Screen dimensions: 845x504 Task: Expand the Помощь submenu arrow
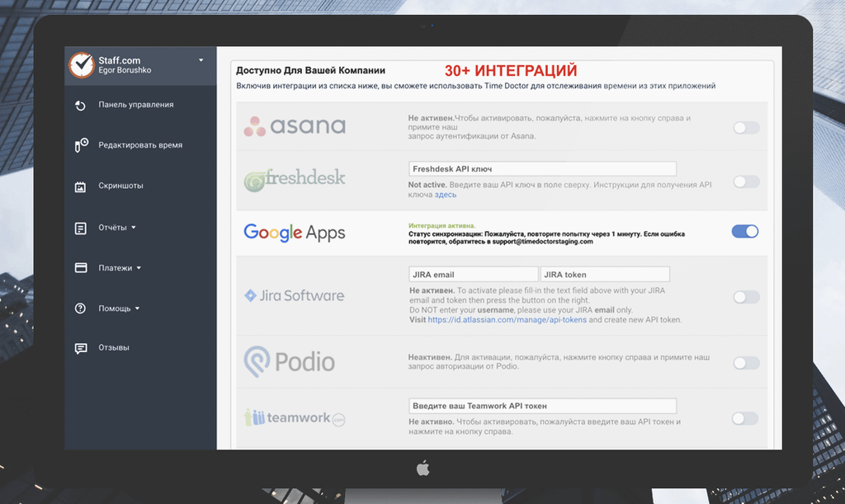pos(138,309)
